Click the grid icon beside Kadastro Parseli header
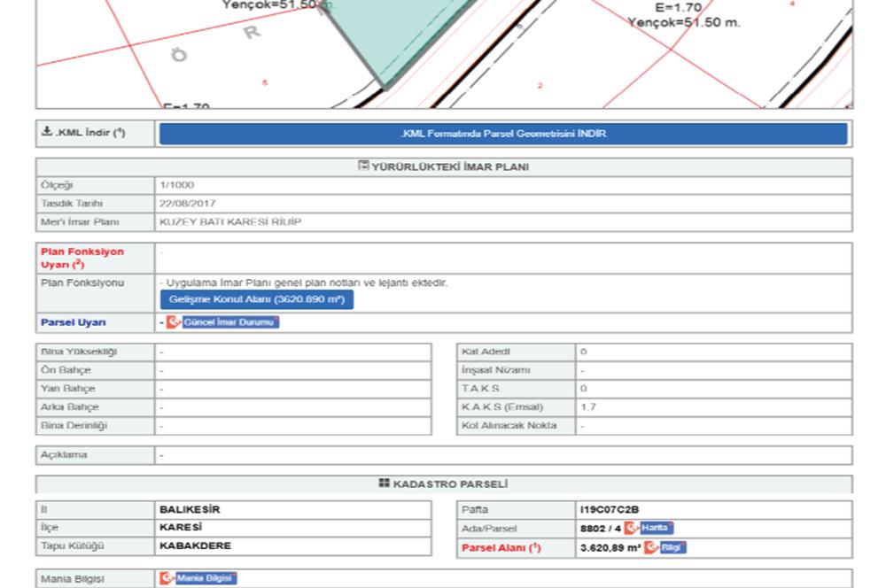The image size is (886, 588). click(x=385, y=483)
